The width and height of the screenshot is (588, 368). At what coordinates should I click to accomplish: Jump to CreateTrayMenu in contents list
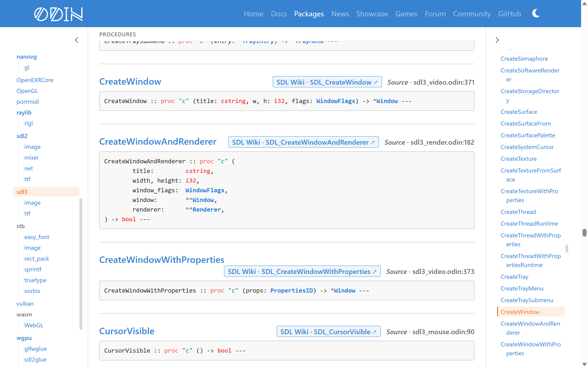coord(522,288)
